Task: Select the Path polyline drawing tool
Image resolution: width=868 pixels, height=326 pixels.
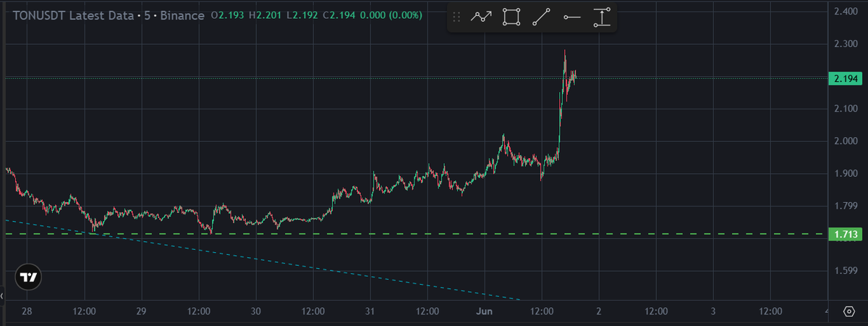Action: 481,17
